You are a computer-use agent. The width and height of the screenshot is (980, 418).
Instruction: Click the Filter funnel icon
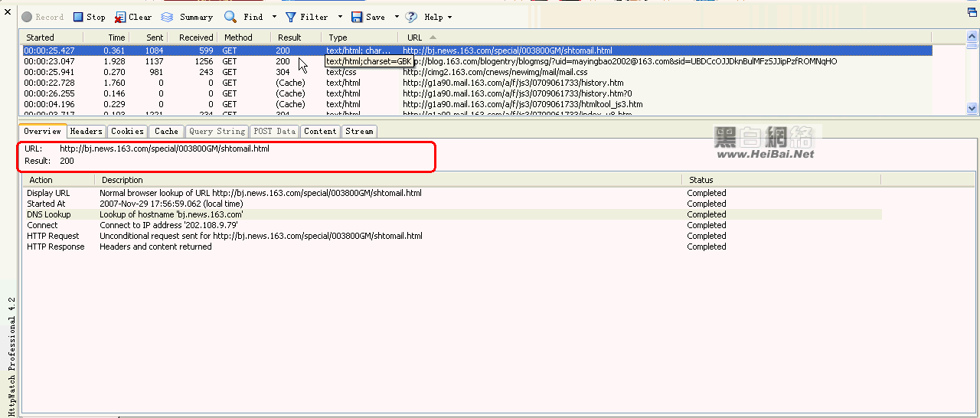tap(291, 17)
